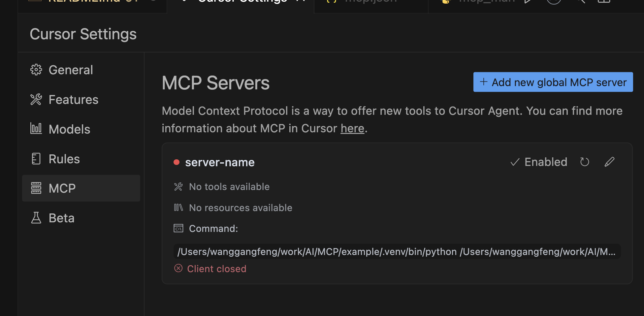
Task: Click the 'MCP Servers' heading
Action: pyautogui.click(x=216, y=83)
